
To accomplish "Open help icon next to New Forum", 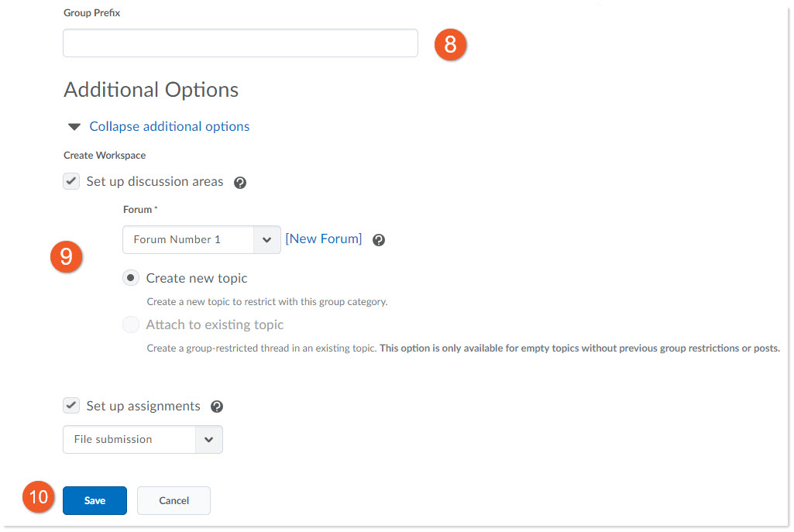I will (379, 240).
